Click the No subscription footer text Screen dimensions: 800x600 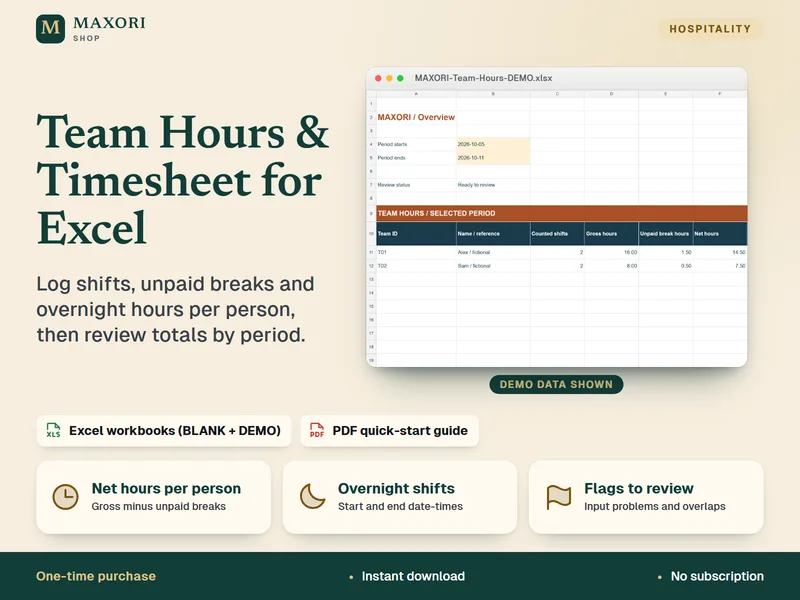717,576
